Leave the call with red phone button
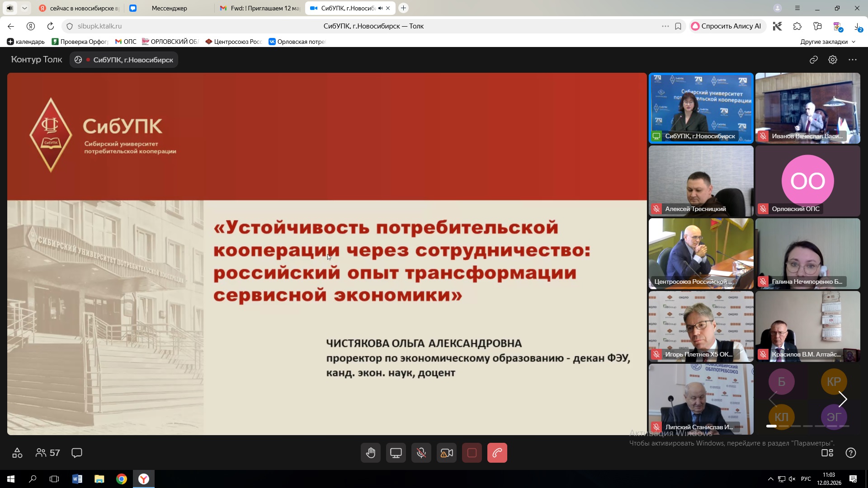The width and height of the screenshot is (868, 488). [497, 453]
